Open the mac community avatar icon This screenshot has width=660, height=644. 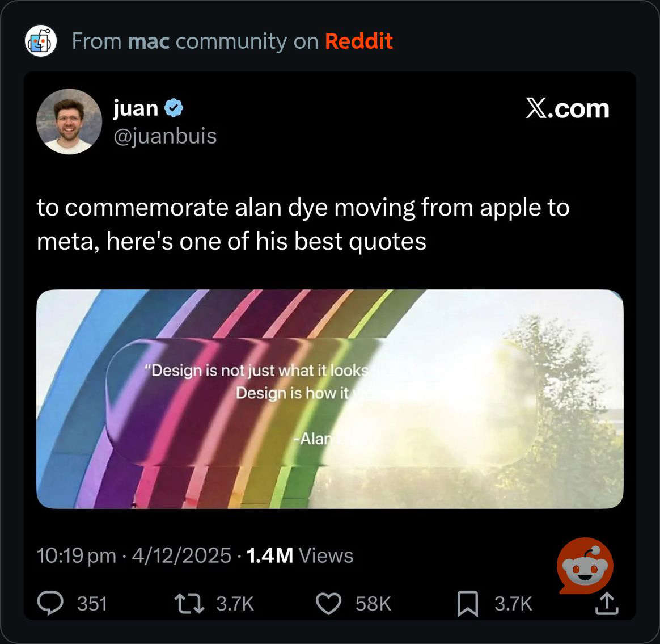click(41, 41)
